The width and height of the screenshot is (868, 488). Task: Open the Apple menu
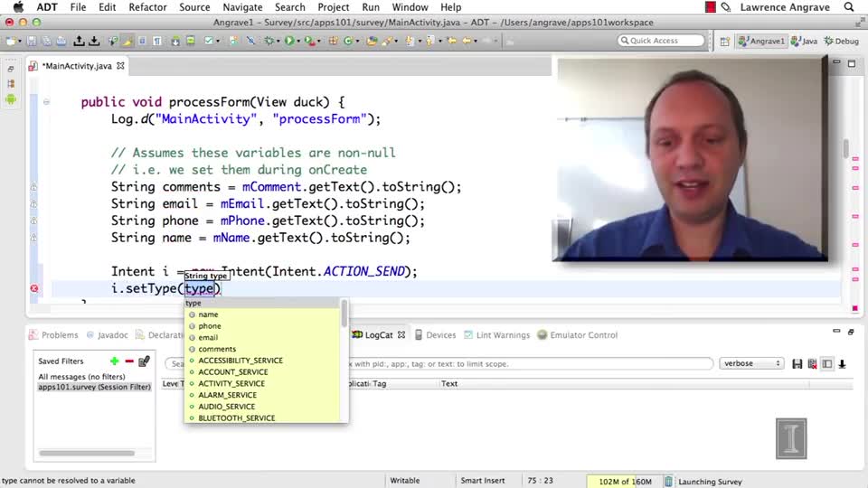pyautogui.click(x=18, y=7)
